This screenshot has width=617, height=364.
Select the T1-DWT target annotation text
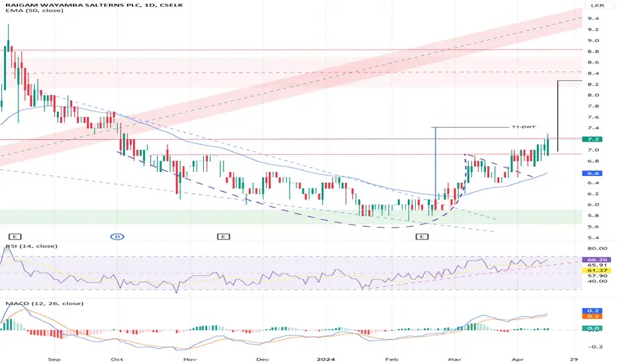coord(524,127)
